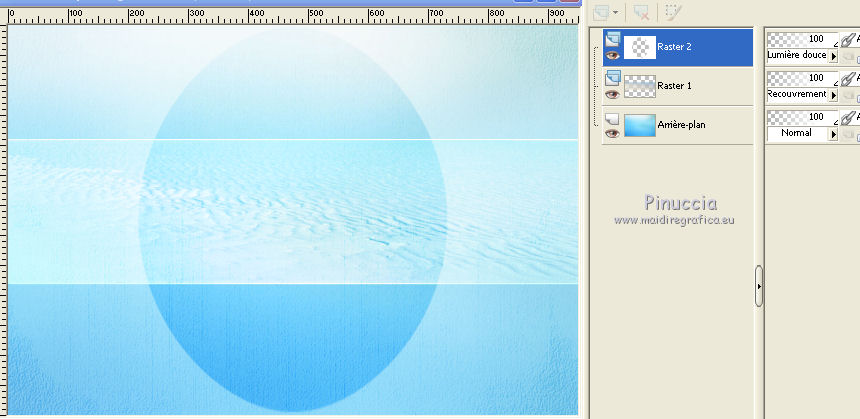
Task: Click the Delete Layer toolbar icon
Action: [x=641, y=12]
